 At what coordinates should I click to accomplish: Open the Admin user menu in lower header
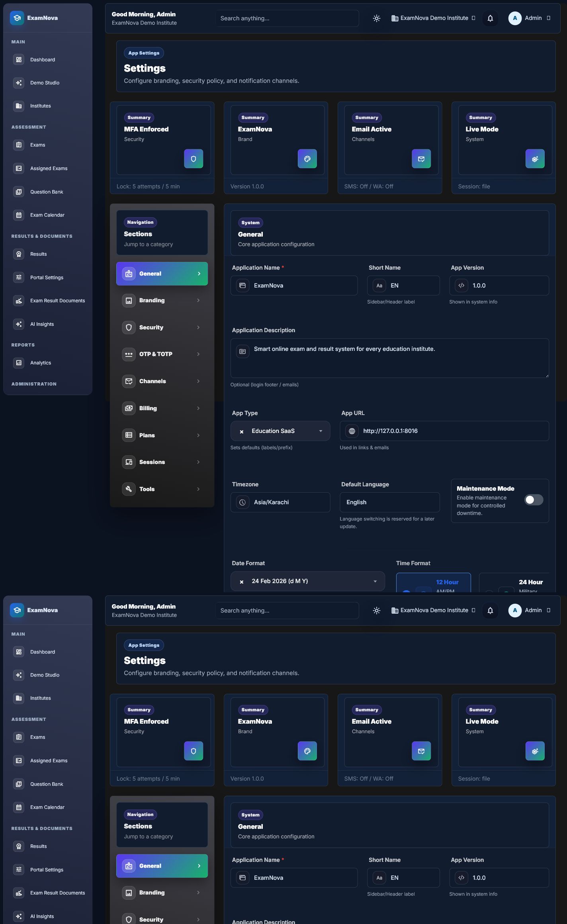(x=530, y=611)
